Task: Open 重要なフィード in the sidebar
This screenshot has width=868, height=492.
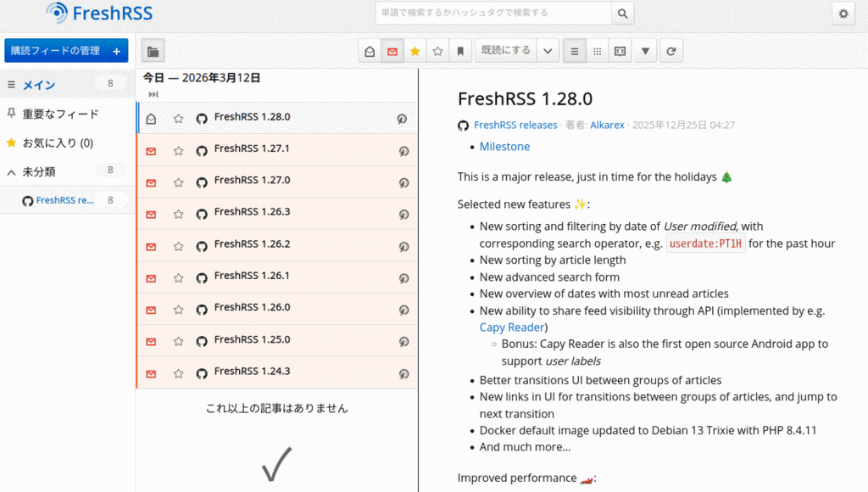Action: [x=60, y=114]
